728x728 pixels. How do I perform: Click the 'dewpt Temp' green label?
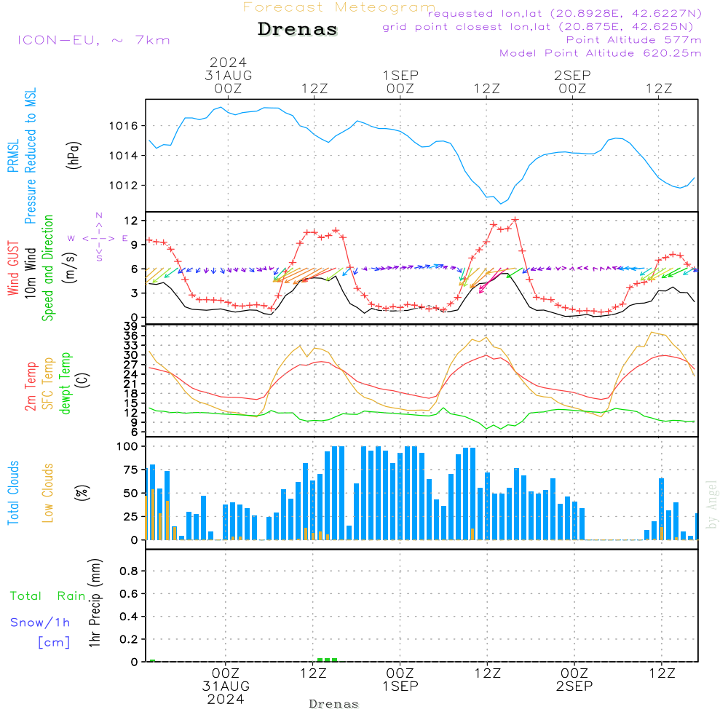click(x=65, y=383)
